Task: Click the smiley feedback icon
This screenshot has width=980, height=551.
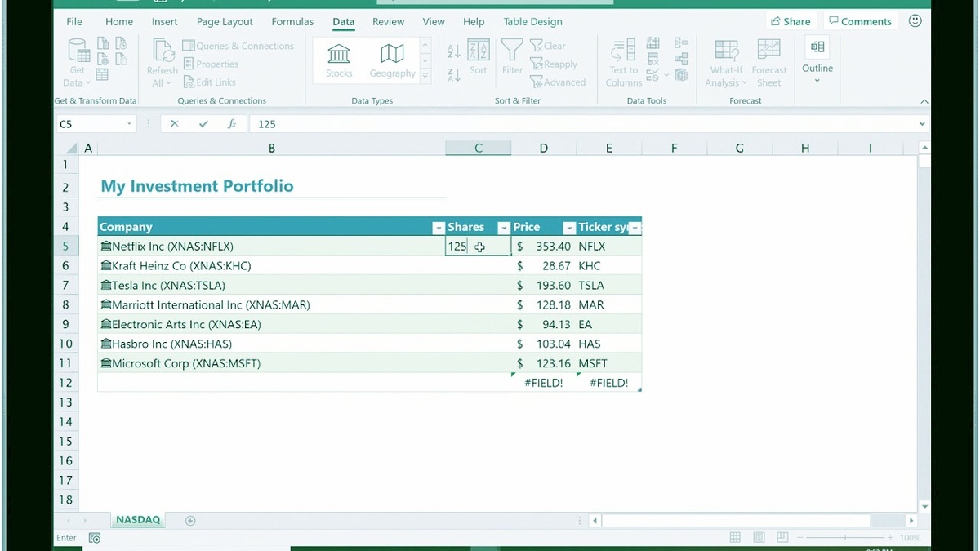Action: [x=915, y=21]
